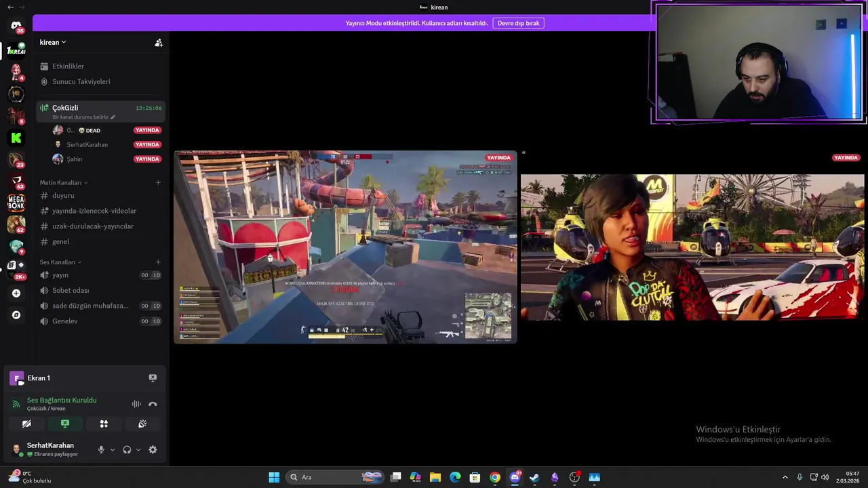Click SerhatKarahan avatar in user panel
Image resolution: width=868 pixels, height=488 pixels.
pyautogui.click(x=16, y=449)
